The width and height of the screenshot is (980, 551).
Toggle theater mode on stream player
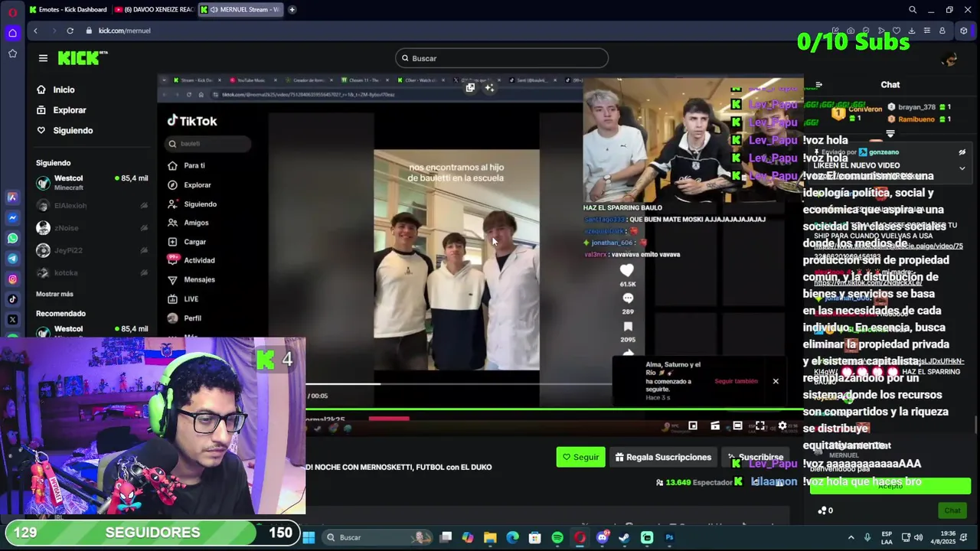pyautogui.click(x=737, y=426)
